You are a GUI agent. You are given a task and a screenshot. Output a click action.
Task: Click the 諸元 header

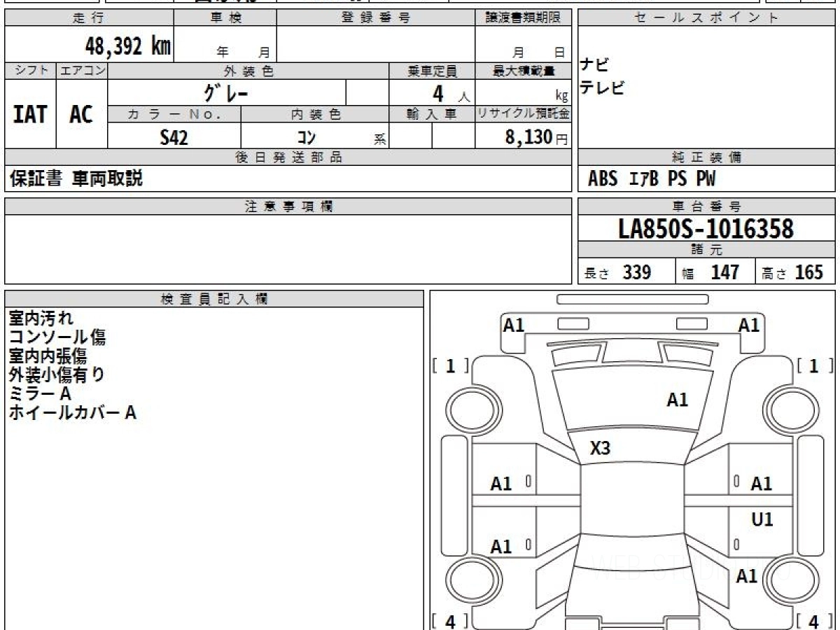pyautogui.click(x=706, y=250)
